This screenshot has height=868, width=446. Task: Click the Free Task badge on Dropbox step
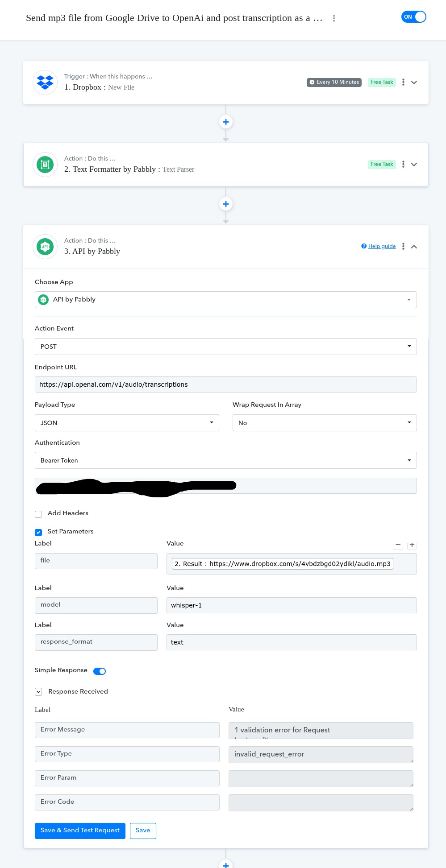coord(382,82)
